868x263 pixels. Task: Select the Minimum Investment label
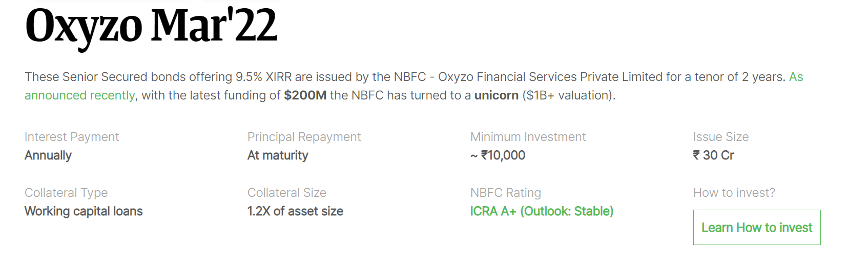[528, 137]
